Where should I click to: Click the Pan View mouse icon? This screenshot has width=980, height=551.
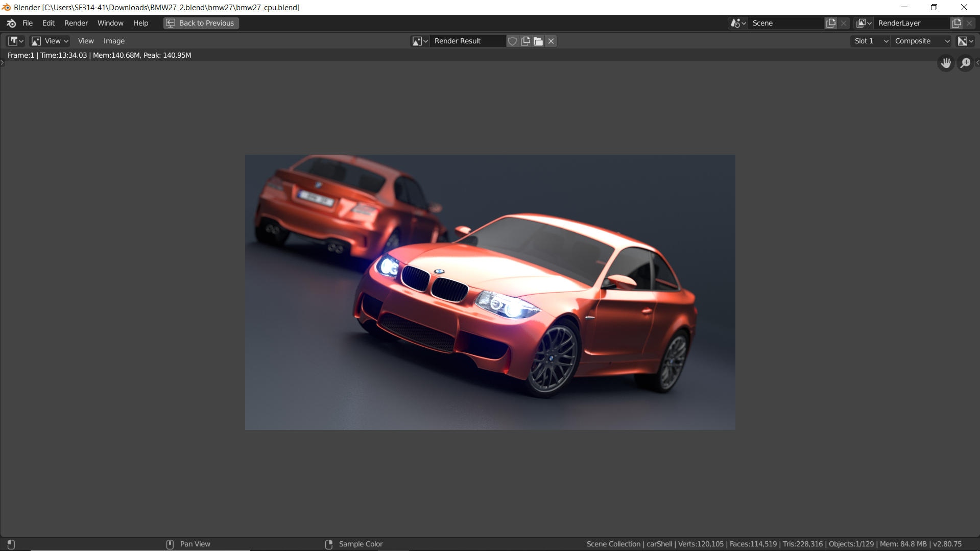pos(170,544)
